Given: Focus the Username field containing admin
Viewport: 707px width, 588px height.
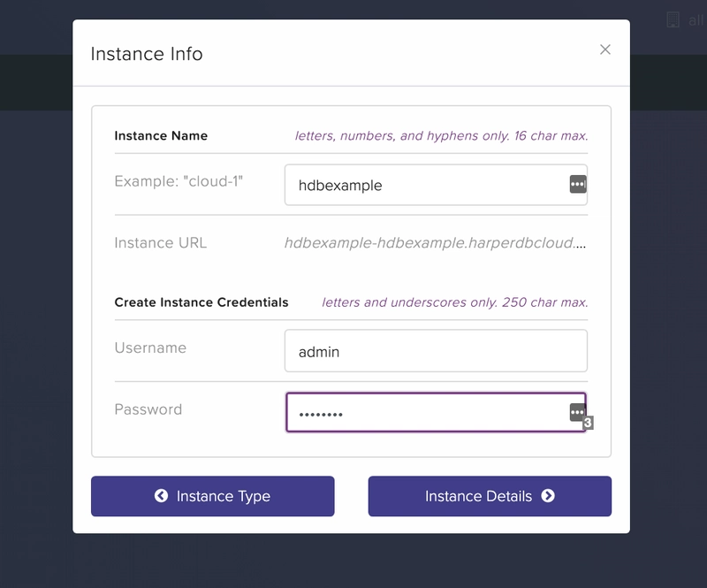Looking at the screenshot, I should coord(436,351).
